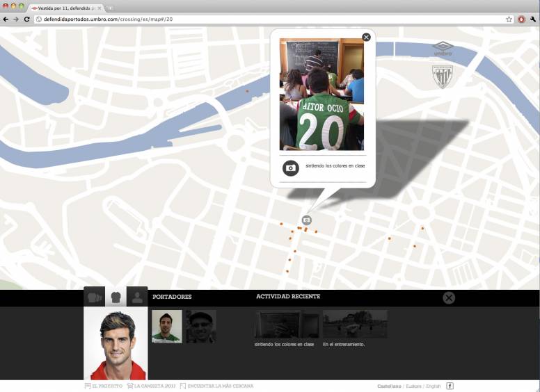The height and width of the screenshot is (392, 540).
Task: Select the first portador thumbnail in green shirt
Action: [167, 327]
